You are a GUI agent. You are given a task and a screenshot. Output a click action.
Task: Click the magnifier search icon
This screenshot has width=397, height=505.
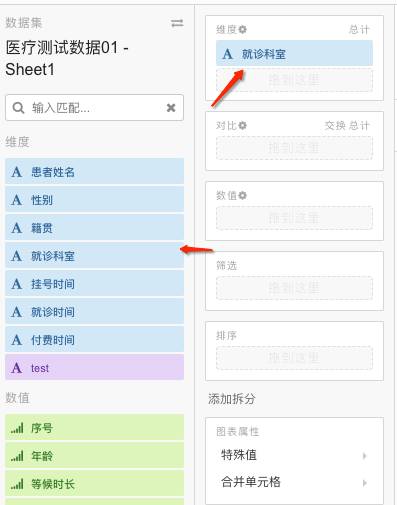[18, 108]
